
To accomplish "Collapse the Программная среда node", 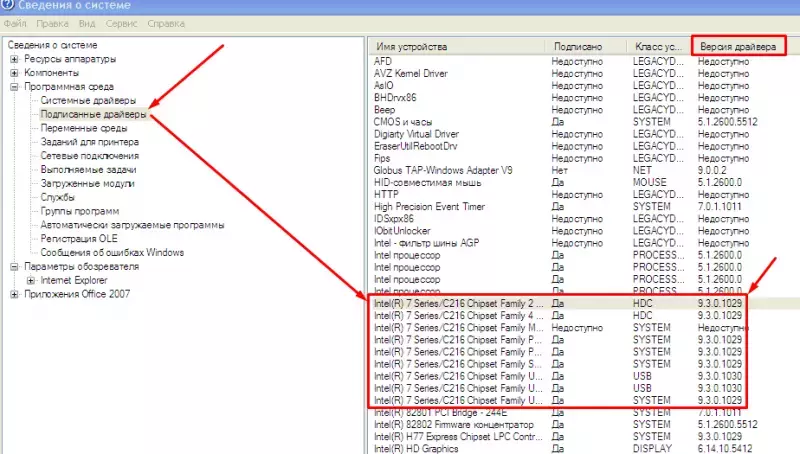I will [14, 87].
